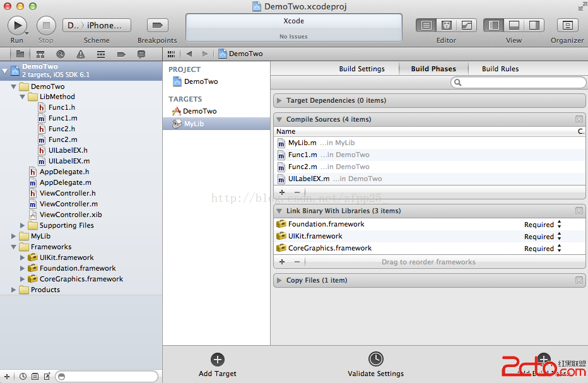The height and width of the screenshot is (383, 588).
Task: Click the build phases search field
Action: point(520,83)
